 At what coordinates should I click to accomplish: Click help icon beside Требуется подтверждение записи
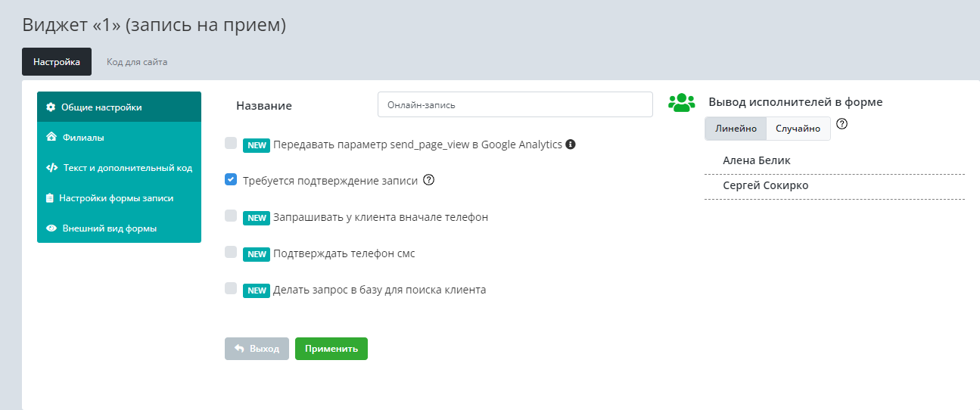(428, 180)
